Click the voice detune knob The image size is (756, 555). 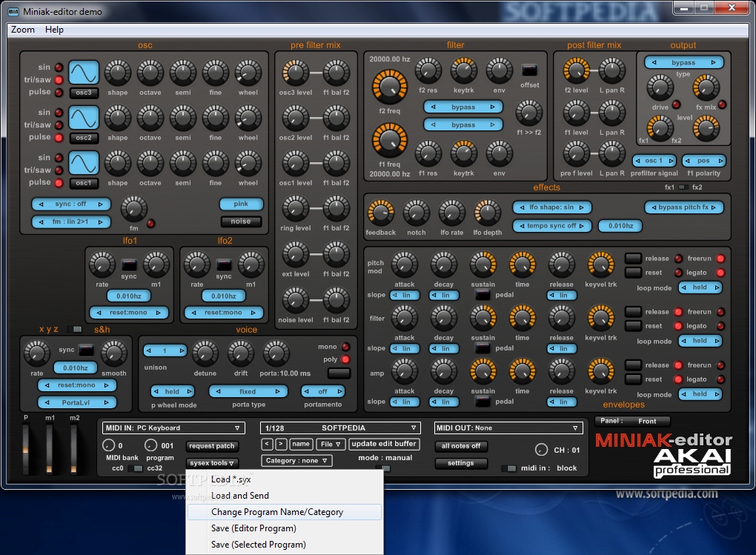pos(205,353)
